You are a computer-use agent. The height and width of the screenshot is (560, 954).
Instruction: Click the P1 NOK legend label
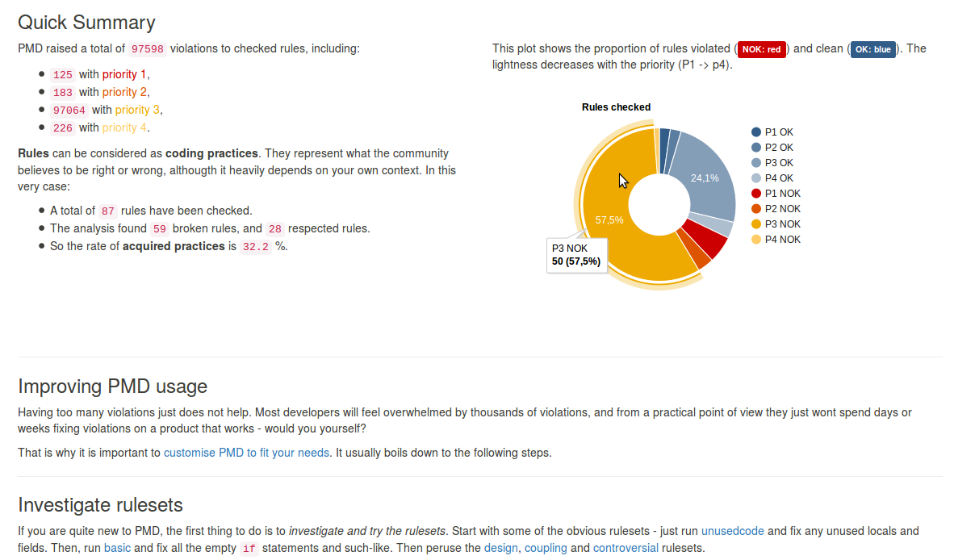pos(782,194)
